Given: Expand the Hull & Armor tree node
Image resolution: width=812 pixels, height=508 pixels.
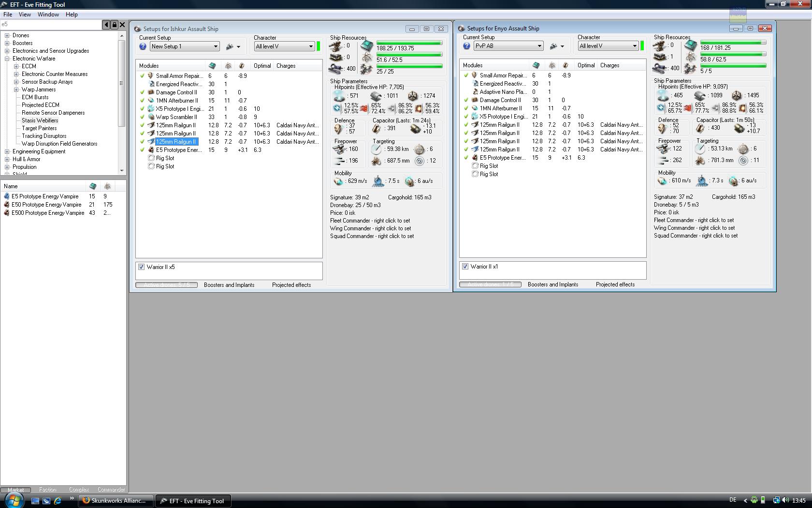Looking at the screenshot, I should click(x=7, y=159).
